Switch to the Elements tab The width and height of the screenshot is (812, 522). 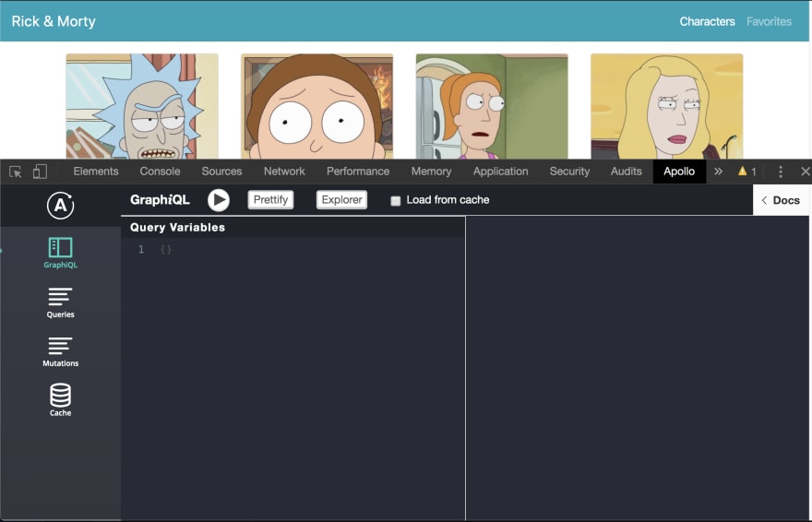(96, 172)
